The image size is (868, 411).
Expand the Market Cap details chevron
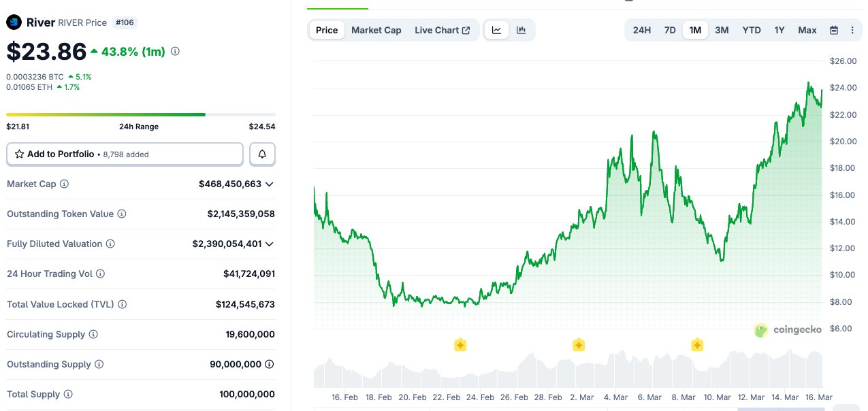270,184
